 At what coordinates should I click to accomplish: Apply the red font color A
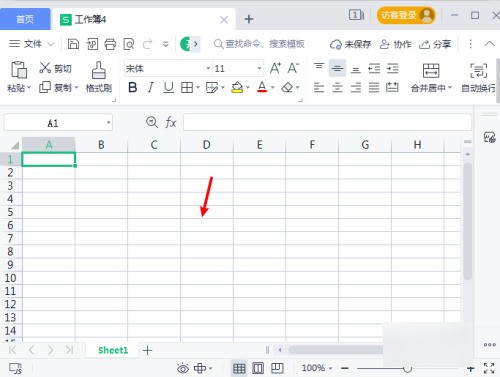point(262,87)
